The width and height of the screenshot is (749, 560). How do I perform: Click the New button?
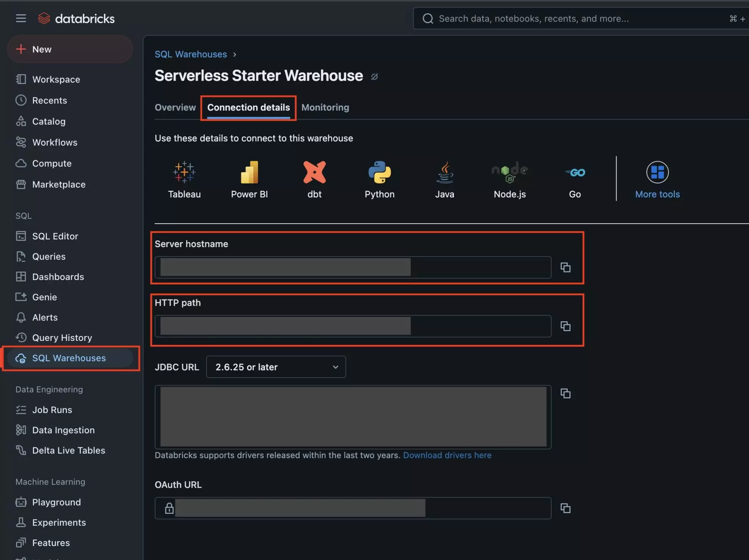pos(70,49)
